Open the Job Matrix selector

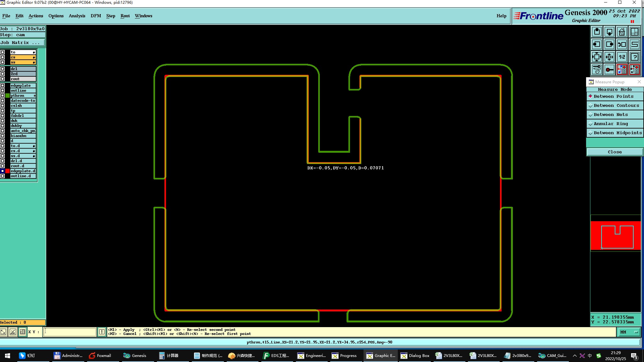[22, 43]
